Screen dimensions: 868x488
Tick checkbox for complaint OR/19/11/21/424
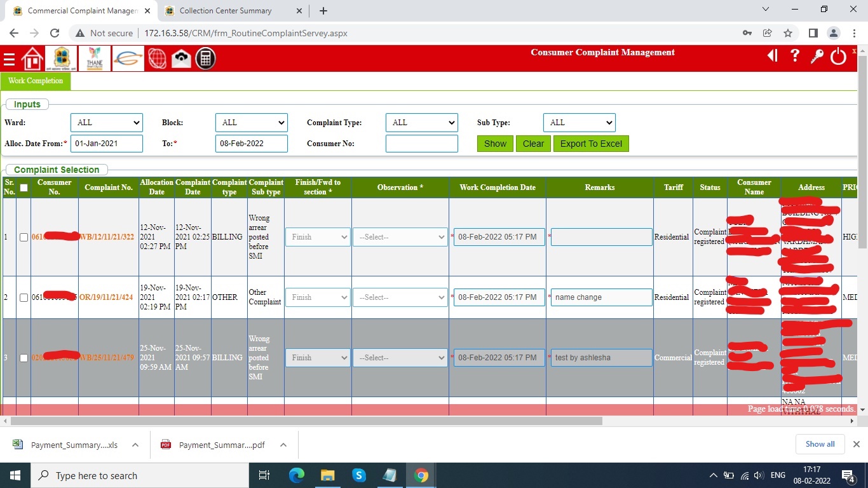(24, 297)
